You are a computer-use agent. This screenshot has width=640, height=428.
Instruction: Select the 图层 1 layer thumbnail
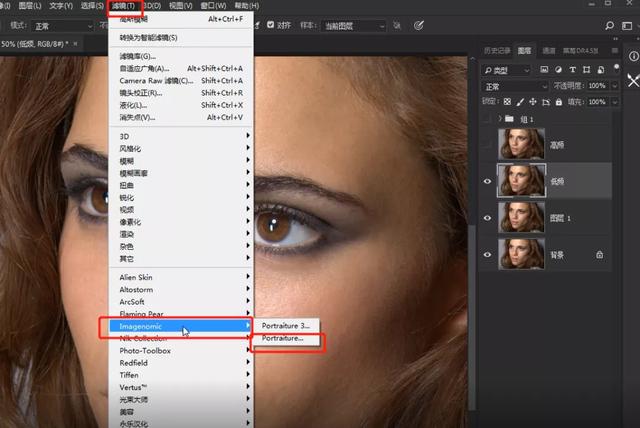[x=521, y=218]
